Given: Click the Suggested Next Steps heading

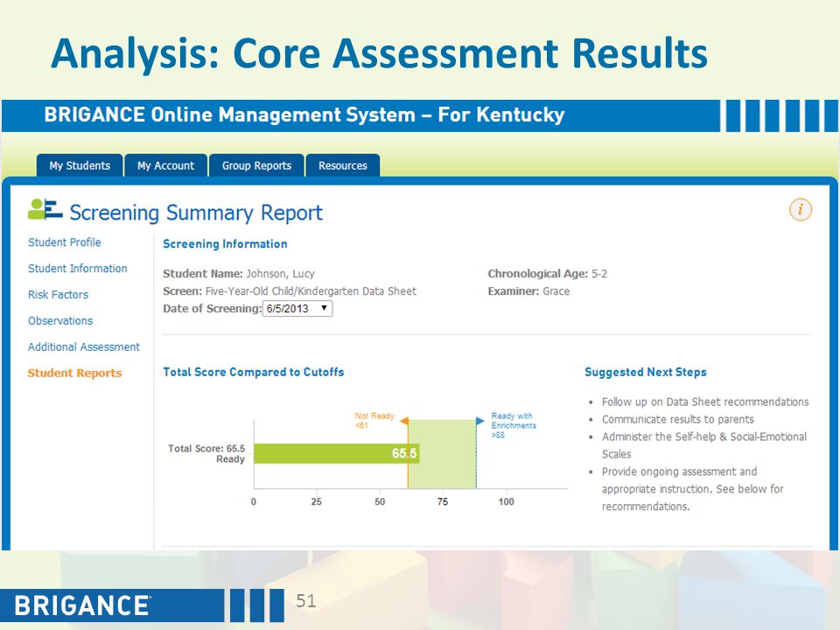Looking at the screenshot, I should coord(646,372).
